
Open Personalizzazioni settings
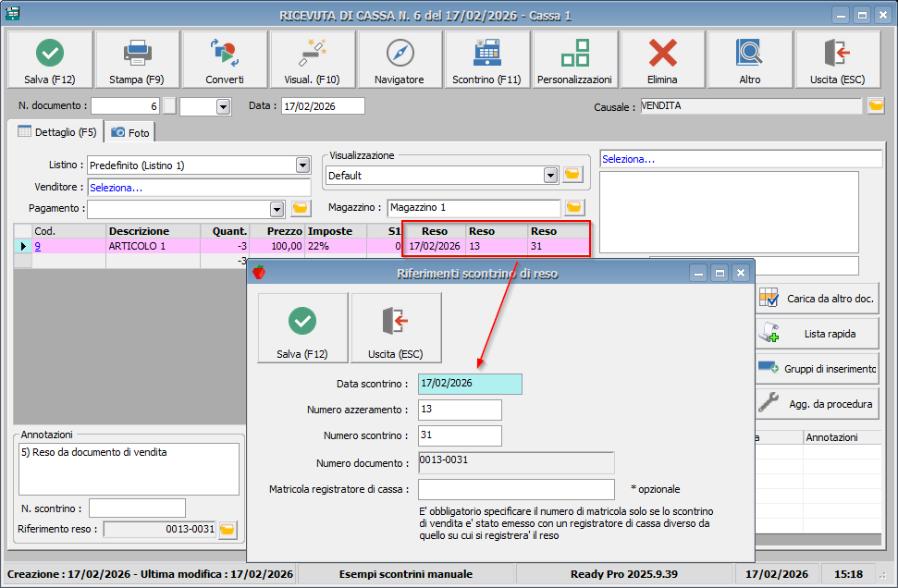pyautogui.click(x=574, y=60)
